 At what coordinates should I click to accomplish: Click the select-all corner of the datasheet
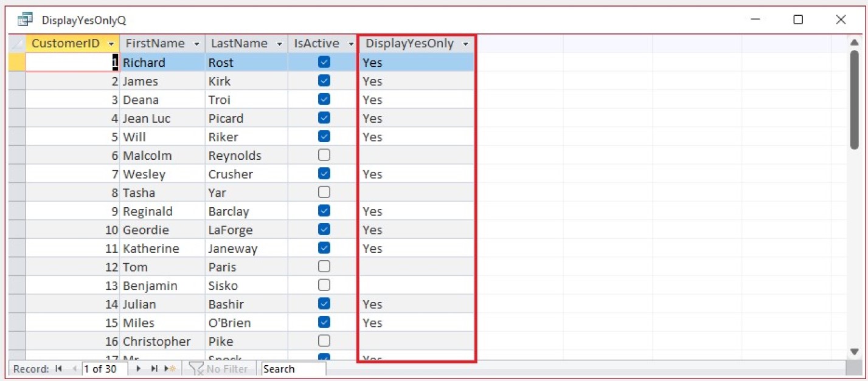point(18,43)
